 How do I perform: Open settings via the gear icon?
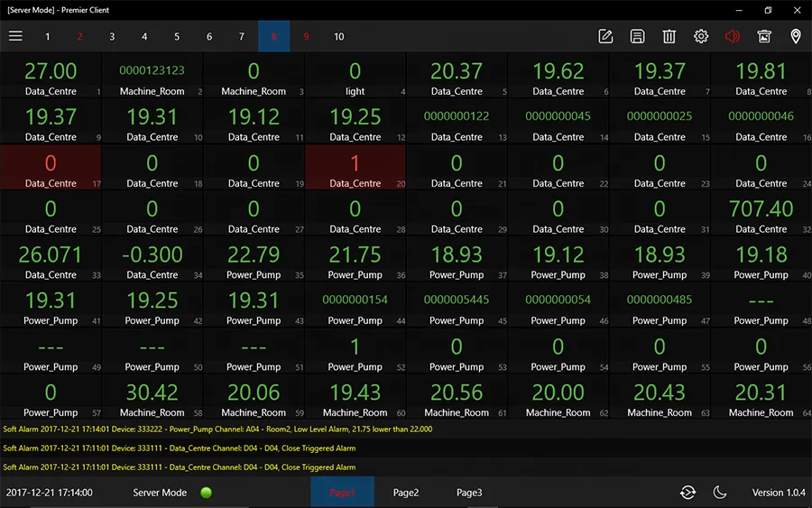click(701, 36)
